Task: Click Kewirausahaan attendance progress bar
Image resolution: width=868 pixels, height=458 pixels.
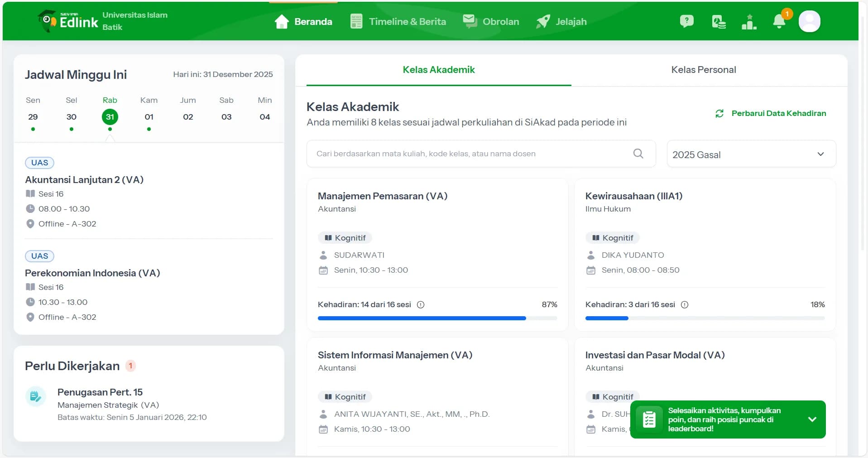Action: tap(705, 318)
